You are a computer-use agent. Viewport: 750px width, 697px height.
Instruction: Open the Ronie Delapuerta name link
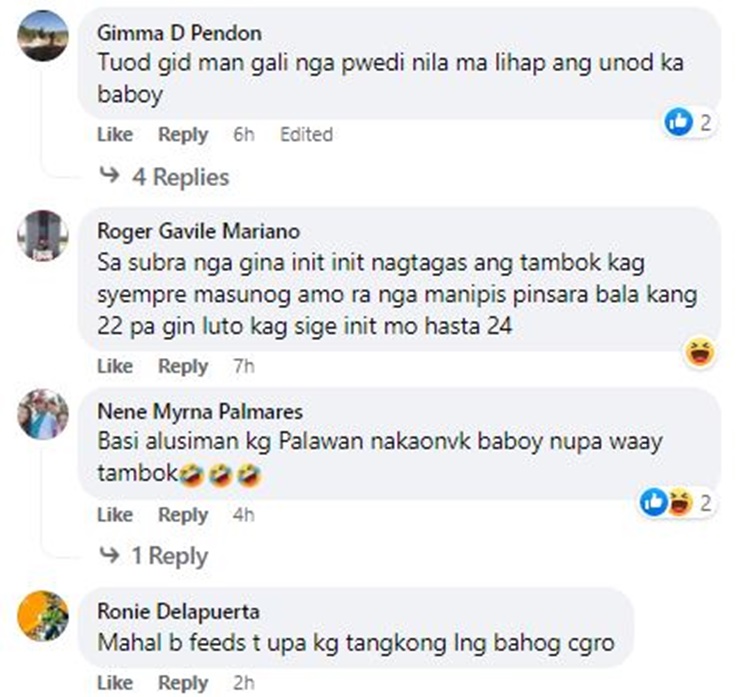(178, 611)
